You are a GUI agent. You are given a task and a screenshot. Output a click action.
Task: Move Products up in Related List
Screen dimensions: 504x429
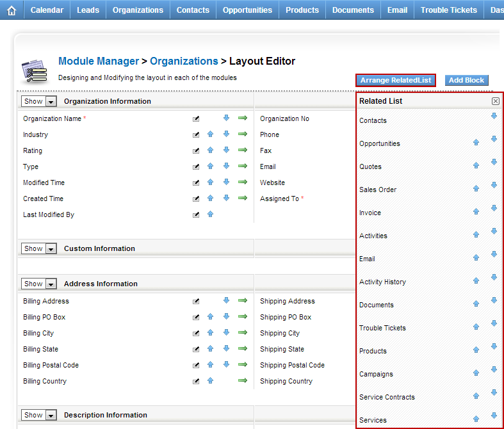(476, 350)
